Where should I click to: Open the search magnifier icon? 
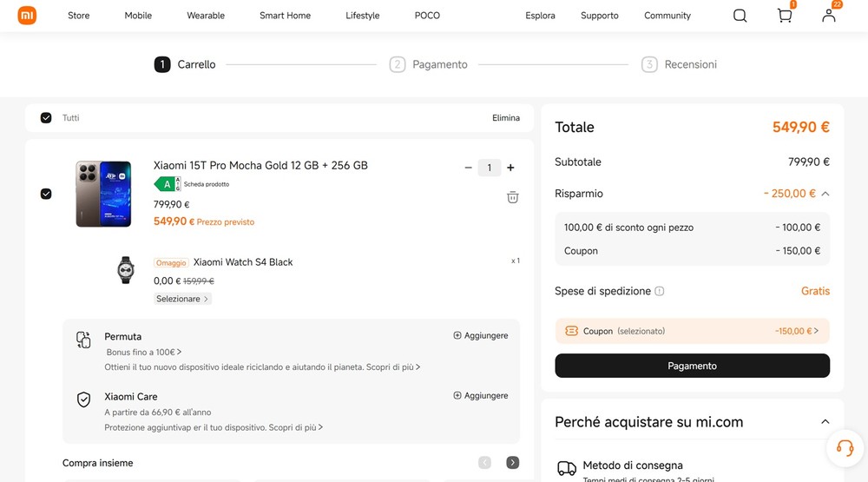(740, 16)
